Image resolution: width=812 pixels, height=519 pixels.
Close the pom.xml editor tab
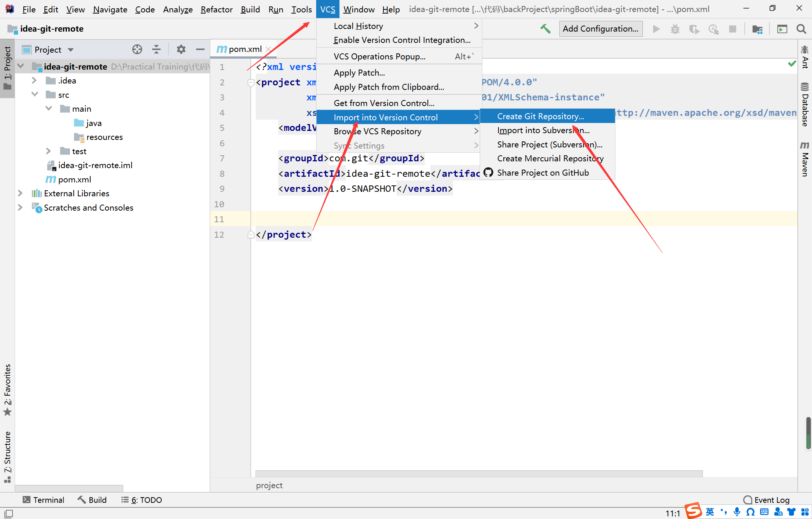pos(268,49)
